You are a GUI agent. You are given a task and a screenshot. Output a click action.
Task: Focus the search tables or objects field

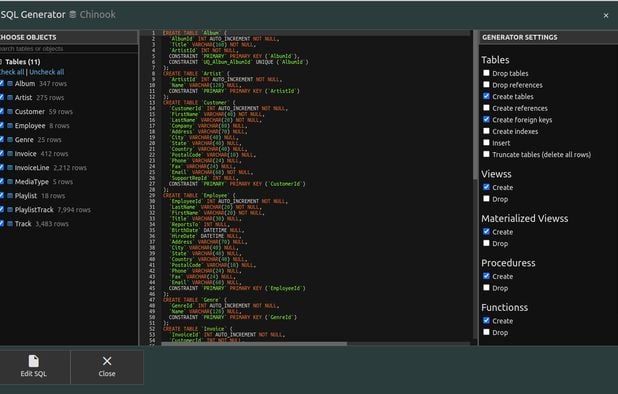click(x=69, y=49)
